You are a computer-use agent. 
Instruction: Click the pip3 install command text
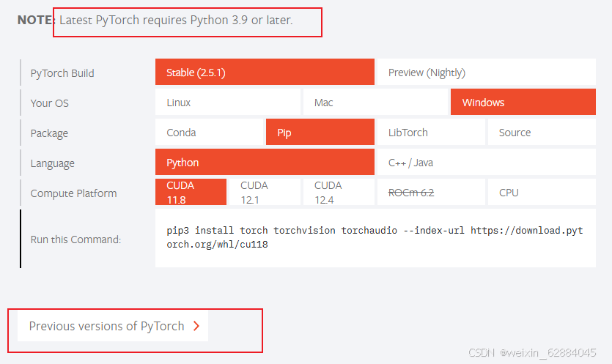(x=375, y=237)
